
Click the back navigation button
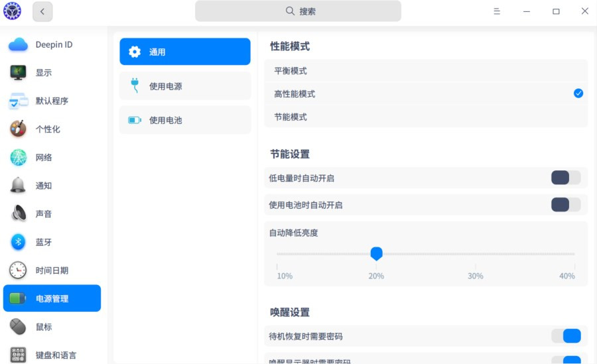42,11
